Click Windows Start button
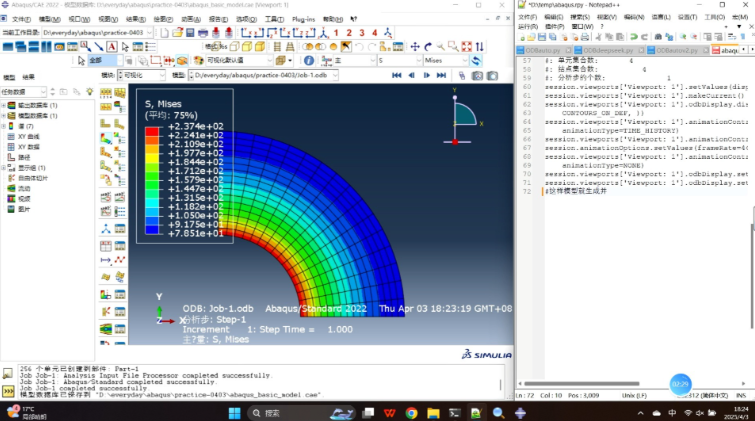Screen dimensions: 755x421 click(234, 413)
